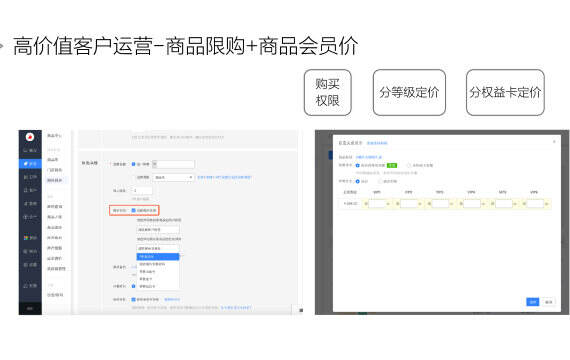Click the last price input in yellow row
The height and width of the screenshot is (360, 570).
click(x=535, y=204)
